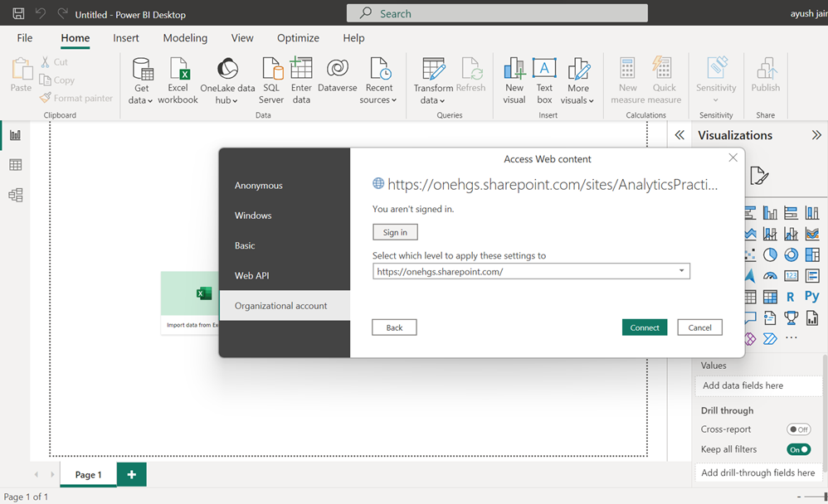Screen dimensions: 828x504
Task: Click the SQL Server data source icon
Action: [272, 69]
